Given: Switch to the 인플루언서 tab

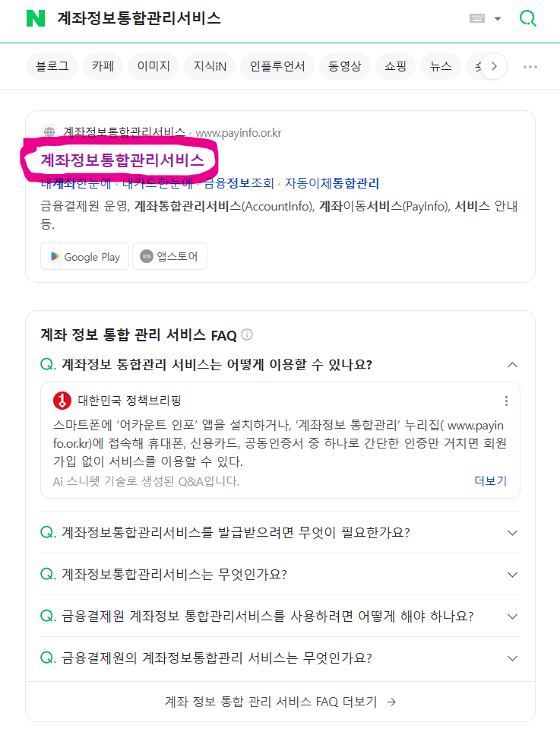Looking at the screenshot, I should [x=277, y=66].
